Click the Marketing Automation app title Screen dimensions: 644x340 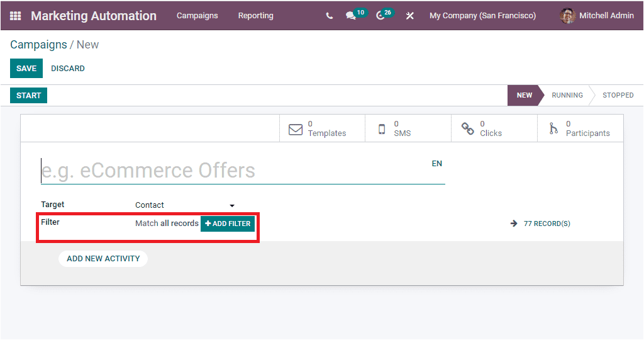pos(94,16)
